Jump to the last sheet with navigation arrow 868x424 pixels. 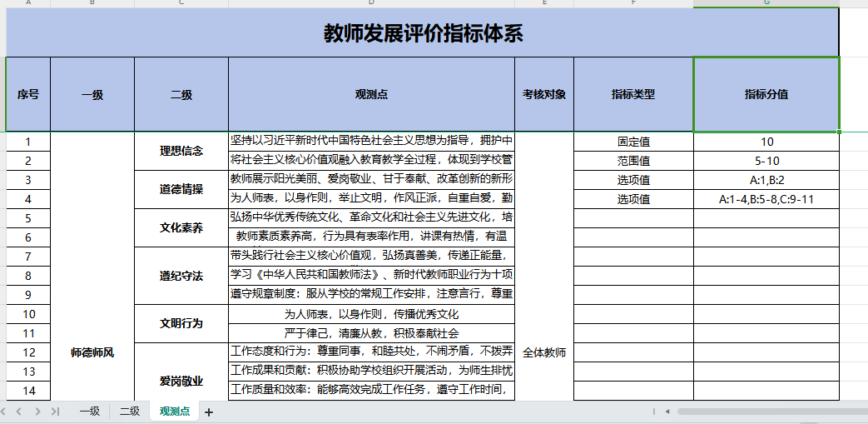coord(55,412)
